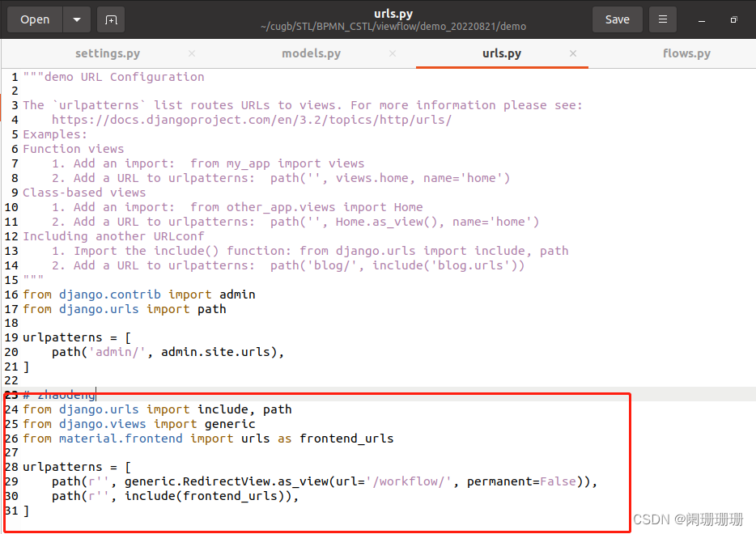Viewport: 756px width, 534px height.
Task: Select the currently open urls.py tab
Action: coord(502,53)
